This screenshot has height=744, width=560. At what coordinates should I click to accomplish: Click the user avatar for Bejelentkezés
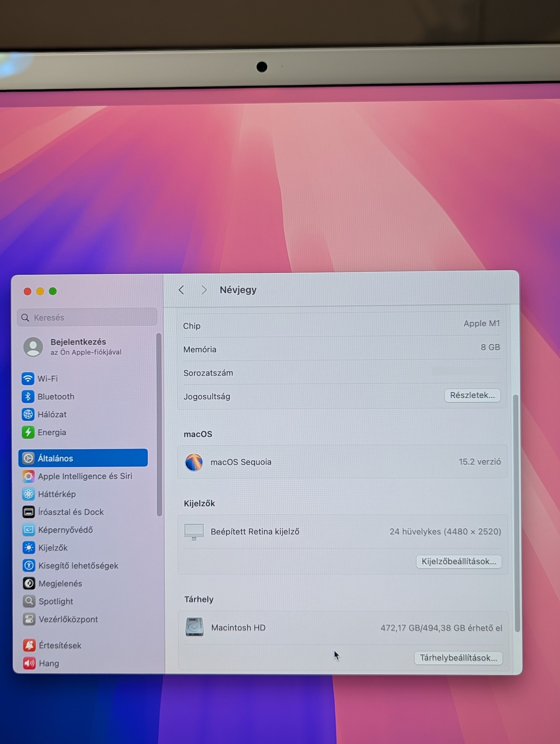click(x=33, y=347)
